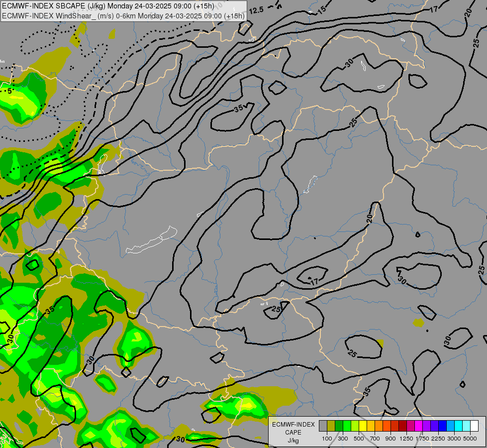Select the 1250 legend value
Viewport: 487px width, 448px height.
pos(406,439)
